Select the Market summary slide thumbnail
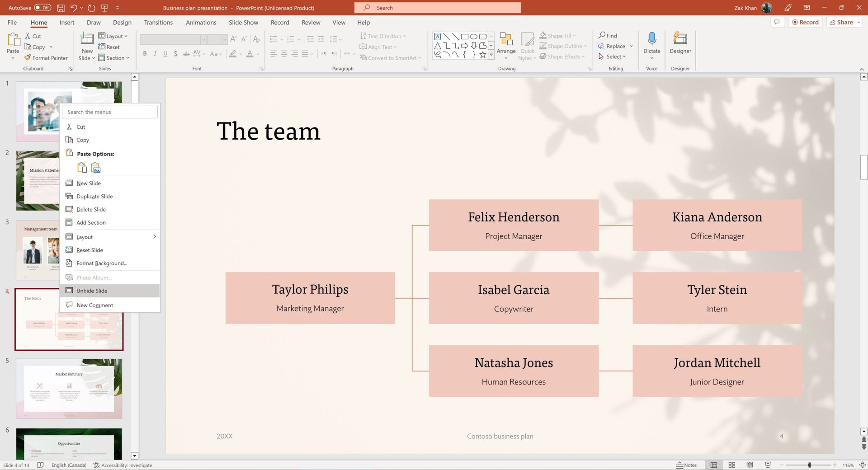 coord(69,389)
